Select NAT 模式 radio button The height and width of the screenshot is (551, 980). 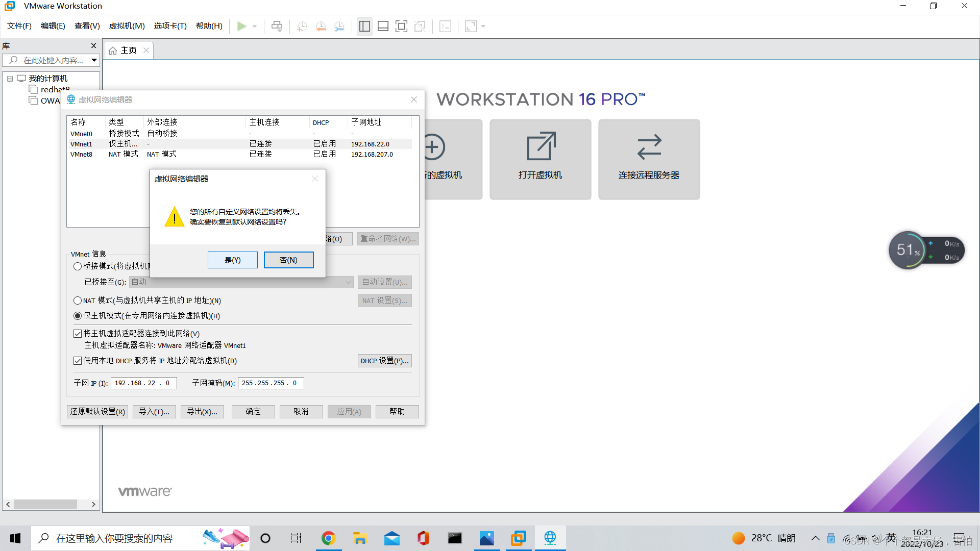coord(78,300)
